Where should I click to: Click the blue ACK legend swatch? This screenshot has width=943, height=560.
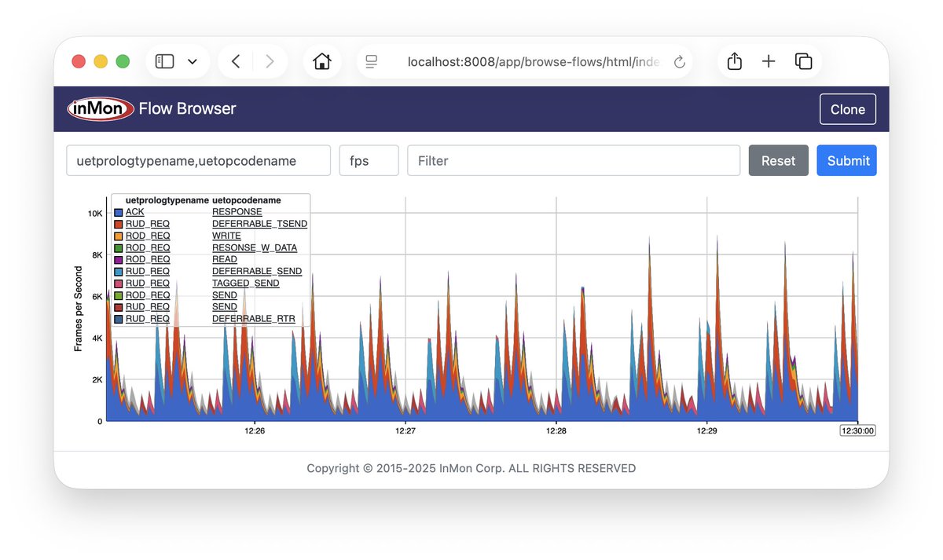[118, 212]
